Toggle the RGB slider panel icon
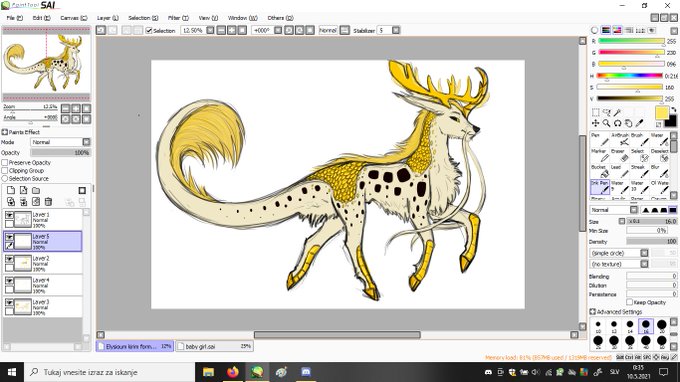680x382 pixels. click(606, 30)
